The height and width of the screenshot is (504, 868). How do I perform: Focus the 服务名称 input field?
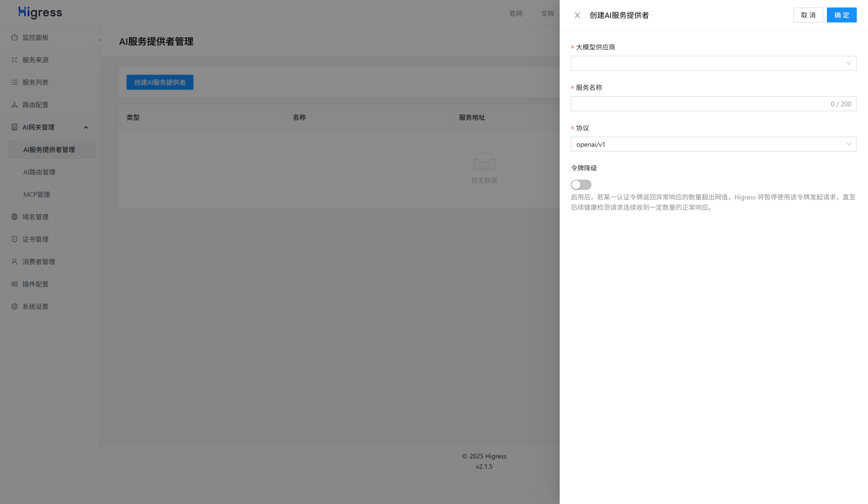[x=713, y=104]
